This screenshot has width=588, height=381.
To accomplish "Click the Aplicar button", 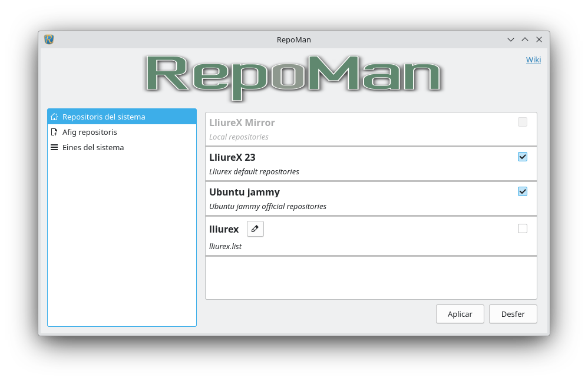I will (x=460, y=314).
